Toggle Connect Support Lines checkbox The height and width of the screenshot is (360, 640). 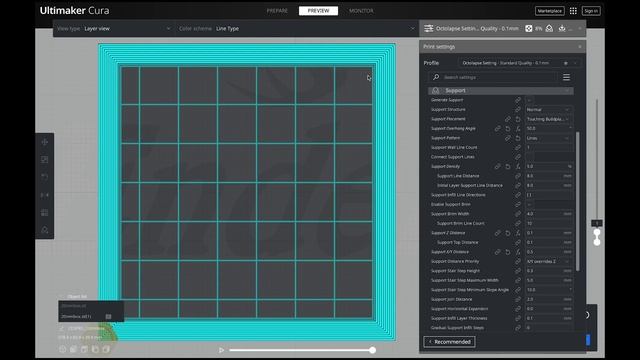tap(529, 157)
